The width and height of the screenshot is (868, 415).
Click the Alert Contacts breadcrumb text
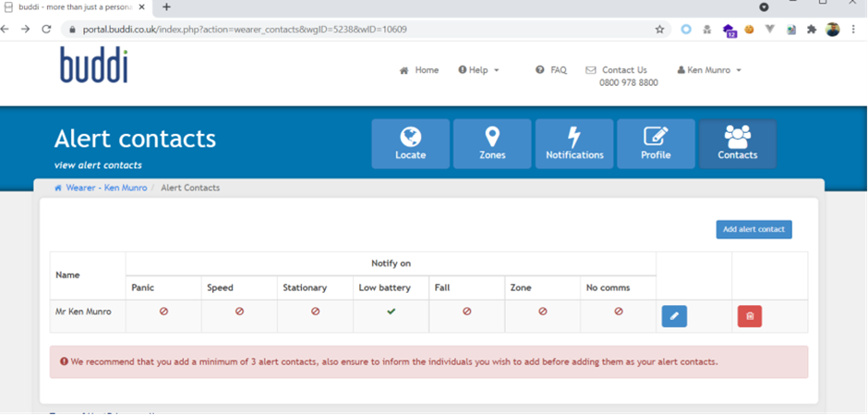[190, 188]
